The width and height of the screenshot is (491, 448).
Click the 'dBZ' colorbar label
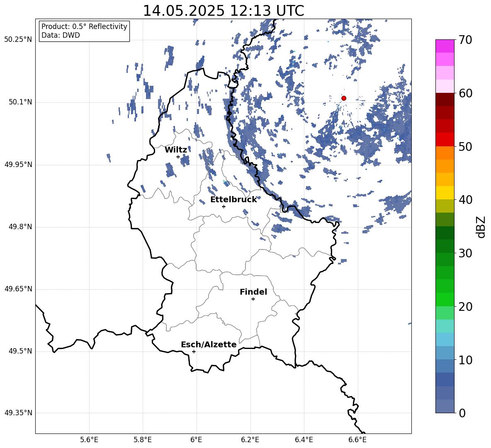[x=481, y=227]
